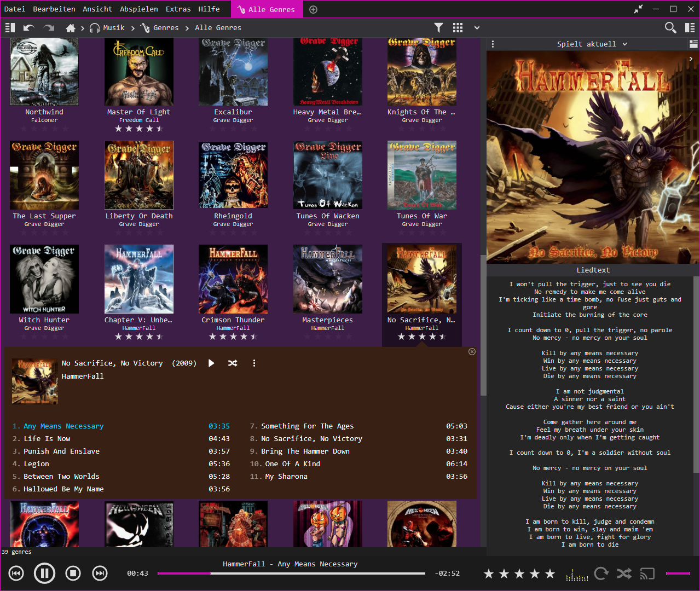The width and height of the screenshot is (700, 591).
Task: Open more options for expanded album
Action: click(254, 363)
